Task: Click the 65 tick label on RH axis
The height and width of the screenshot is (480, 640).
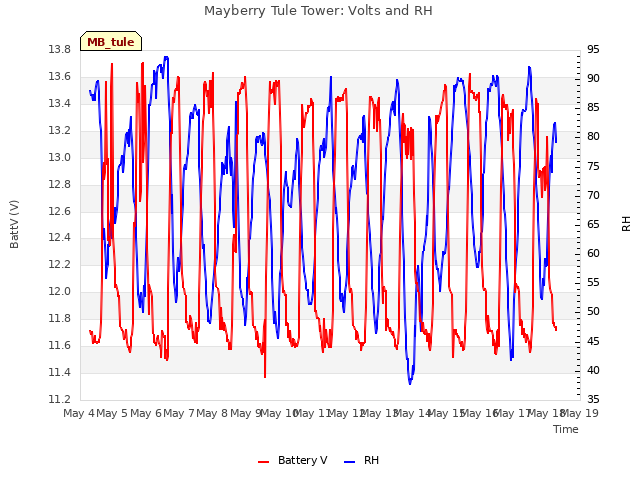Action: [x=593, y=224]
